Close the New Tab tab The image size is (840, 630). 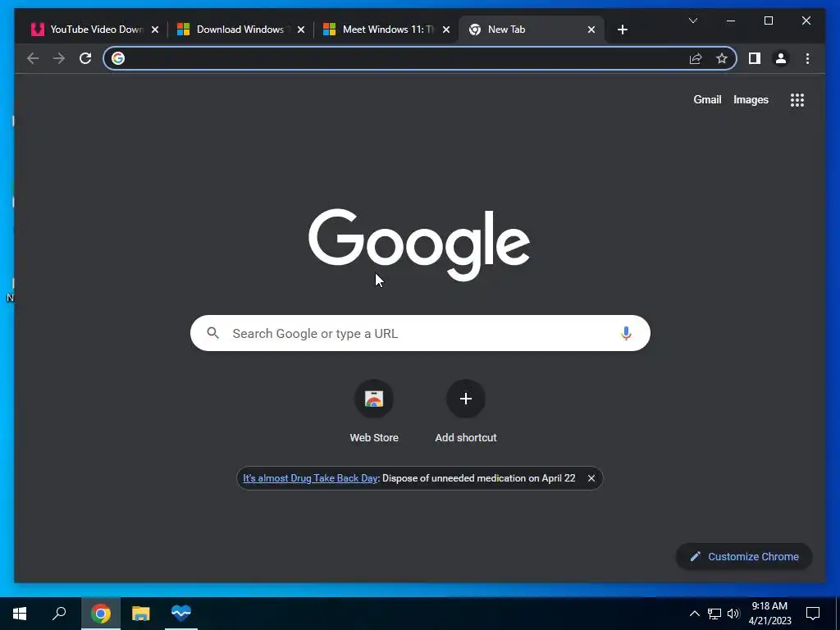tap(591, 30)
